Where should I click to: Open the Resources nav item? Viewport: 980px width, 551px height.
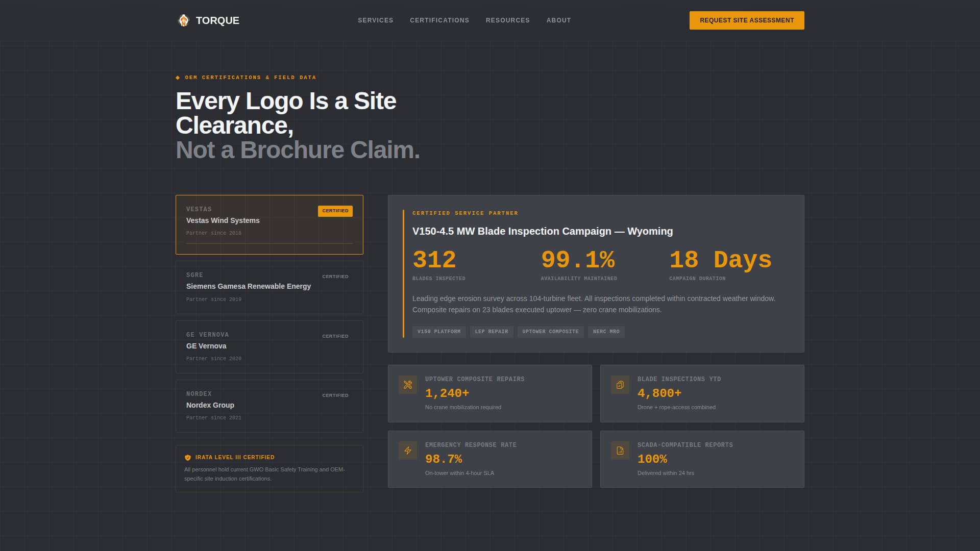507,20
